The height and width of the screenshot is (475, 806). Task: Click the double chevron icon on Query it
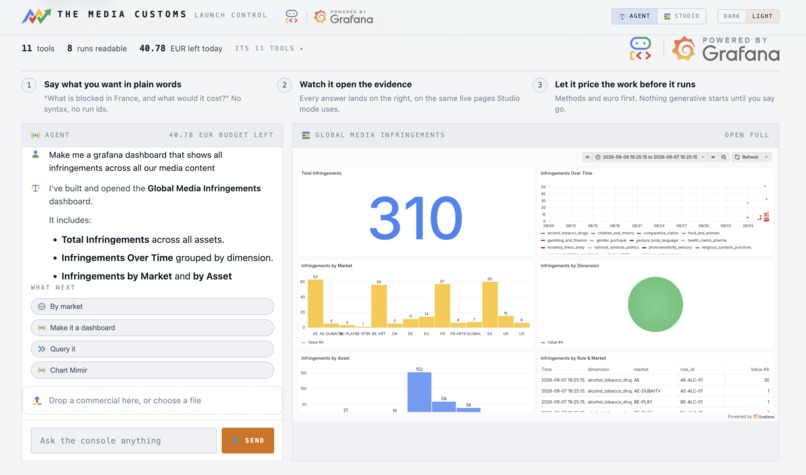[42, 349]
